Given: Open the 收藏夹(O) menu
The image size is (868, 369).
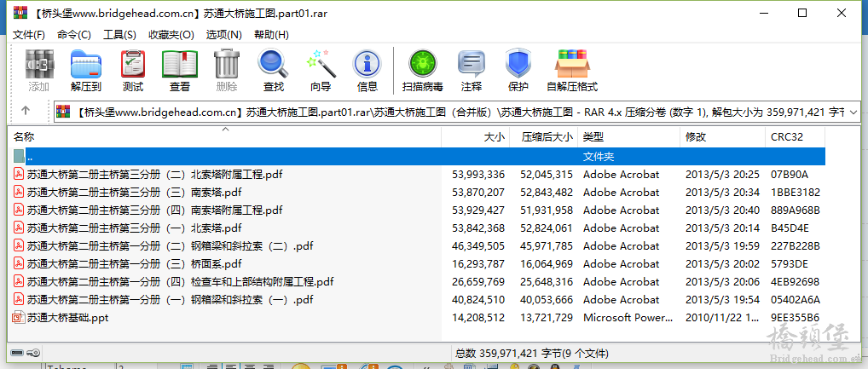Looking at the screenshot, I should tap(171, 35).
